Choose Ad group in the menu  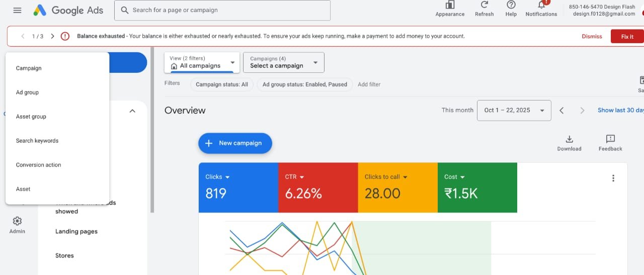[x=27, y=93]
